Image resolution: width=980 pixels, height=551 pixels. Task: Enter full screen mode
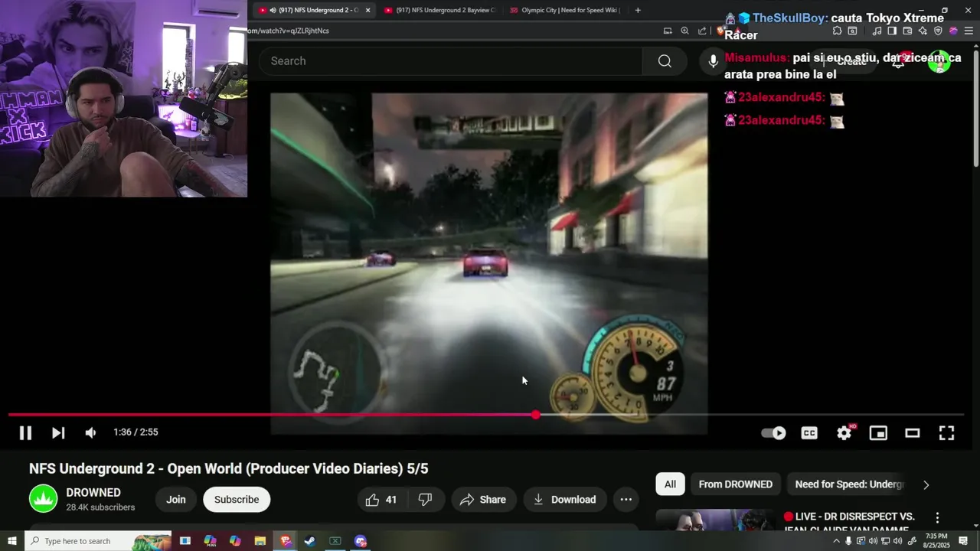(x=946, y=433)
